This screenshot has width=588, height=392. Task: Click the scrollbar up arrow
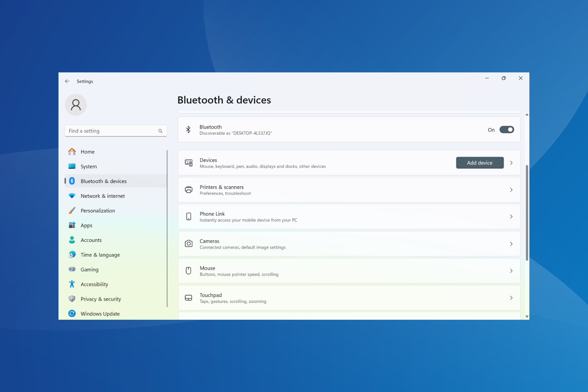(527, 115)
